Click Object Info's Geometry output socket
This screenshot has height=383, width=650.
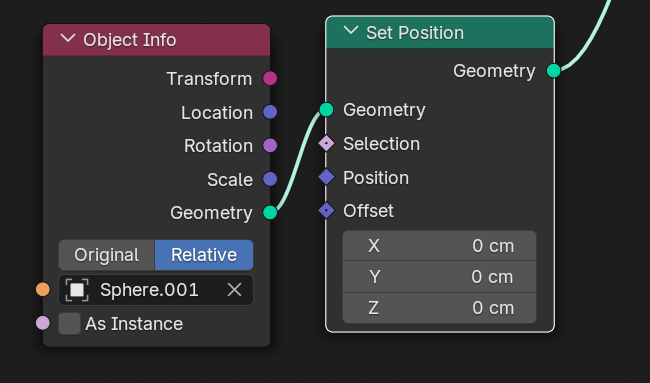click(x=270, y=213)
